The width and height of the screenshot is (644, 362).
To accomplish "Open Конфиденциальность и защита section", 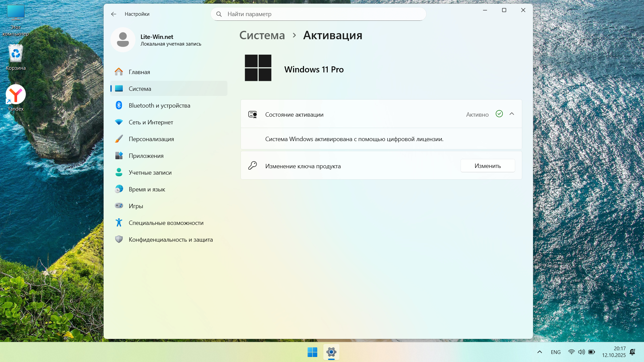I will [170, 240].
